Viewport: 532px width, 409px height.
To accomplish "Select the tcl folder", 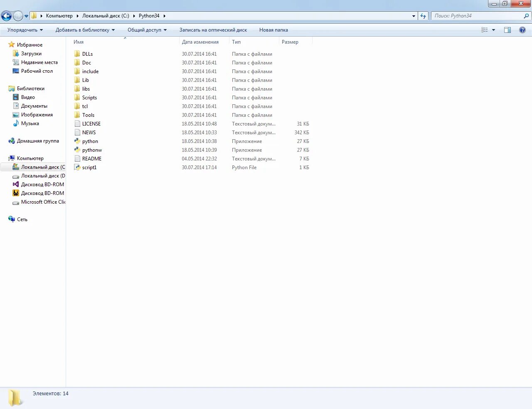I will pos(85,106).
